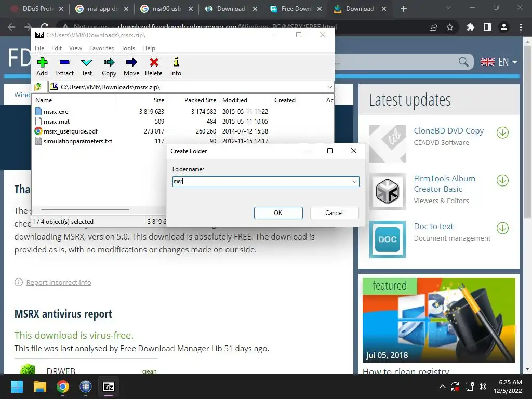This screenshot has width=532, height=399.
Task: Open Doc to text link
Action: (x=433, y=227)
